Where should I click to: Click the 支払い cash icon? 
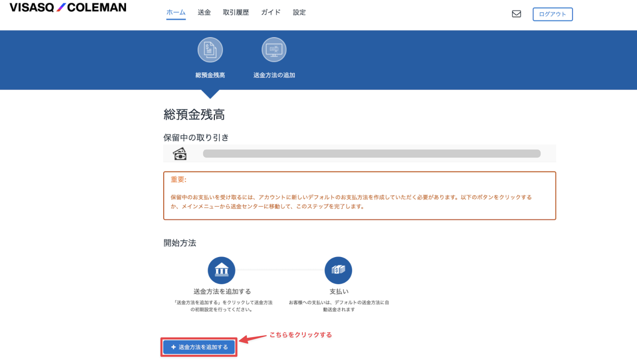tap(338, 270)
